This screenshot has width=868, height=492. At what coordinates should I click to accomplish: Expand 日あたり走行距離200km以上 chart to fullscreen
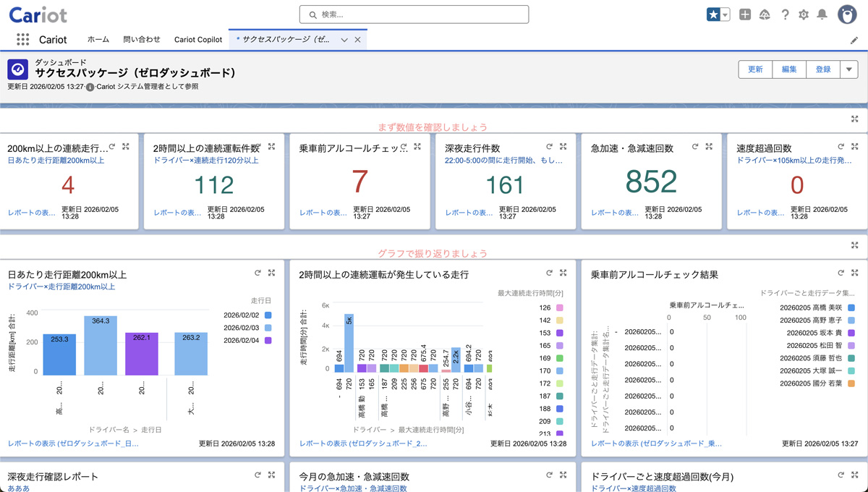pyautogui.click(x=271, y=273)
